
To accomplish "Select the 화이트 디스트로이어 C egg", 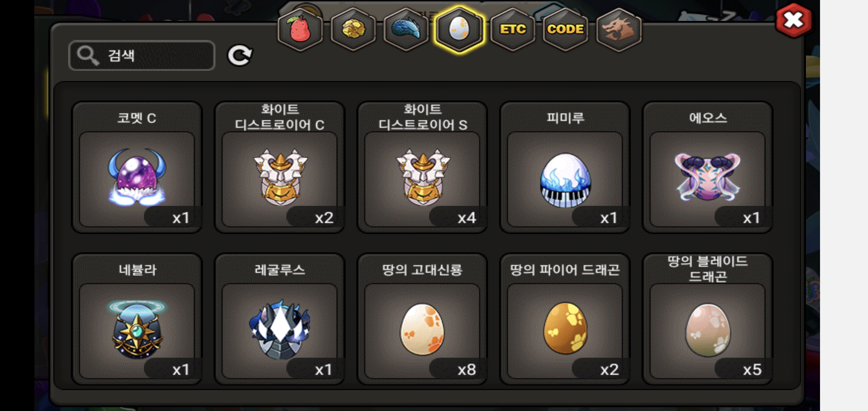I will (280, 167).
